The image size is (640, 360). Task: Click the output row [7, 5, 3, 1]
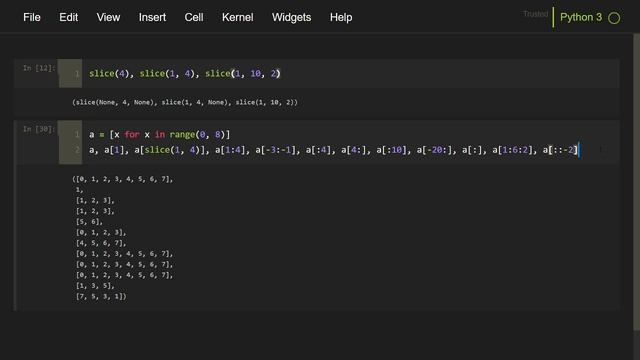[101, 296]
